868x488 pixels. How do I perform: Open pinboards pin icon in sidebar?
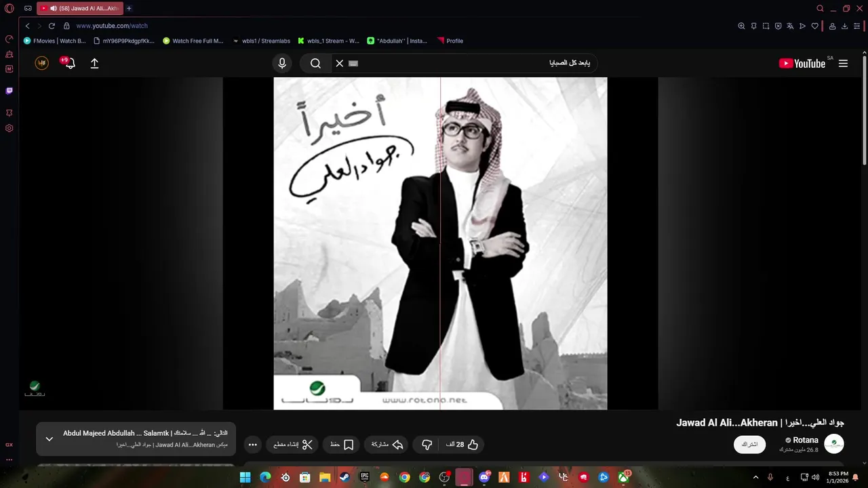click(9, 113)
